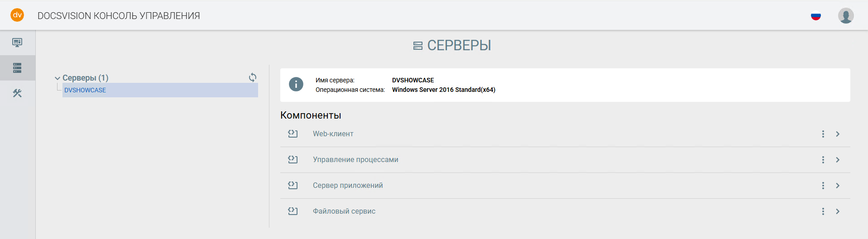The width and height of the screenshot is (868, 239).
Task: Open the user profile avatar
Action: click(x=846, y=16)
